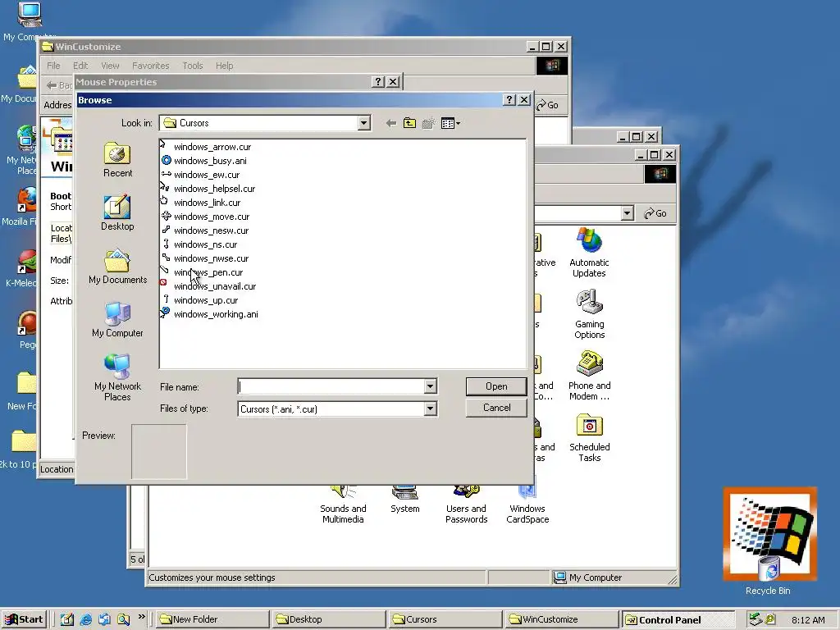Screen dimensions: 840x630
Task: Open Users and Passwords in Control Panel
Action: [x=466, y=506]
